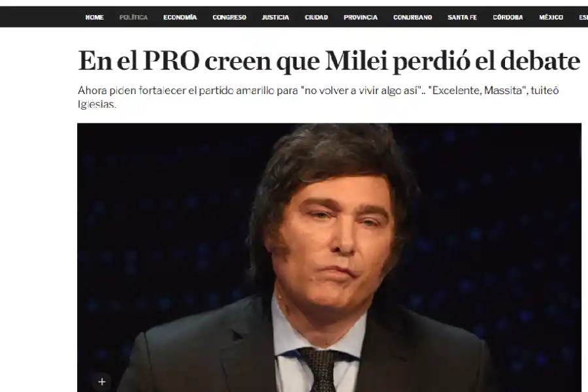Screen dimensions: 588x392
Task: Click the article subtitle about Massita tweet
Action: (318, 97)
